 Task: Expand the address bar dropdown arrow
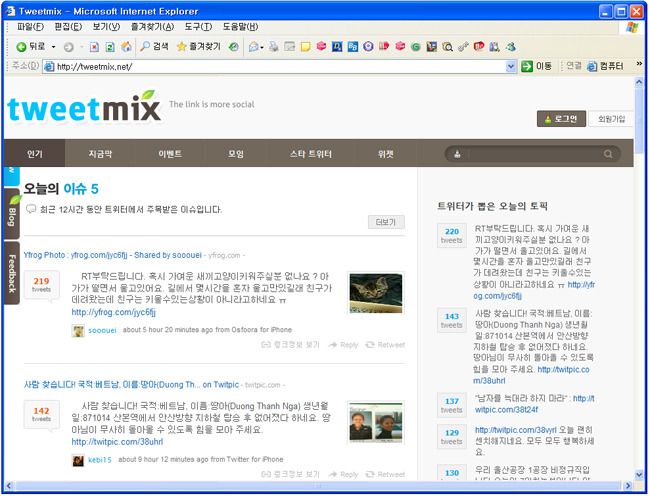point(511,67)
